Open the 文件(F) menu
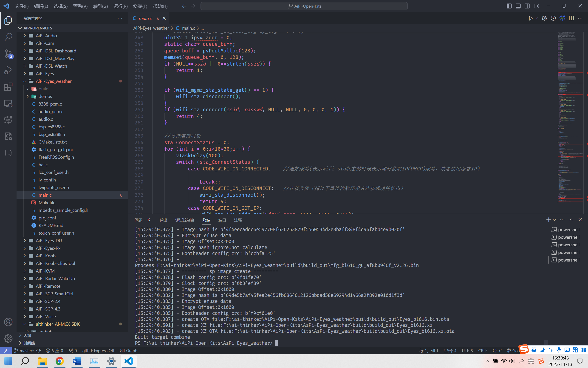This screenshot has height=368, width=588. click(x=22, y=6)
